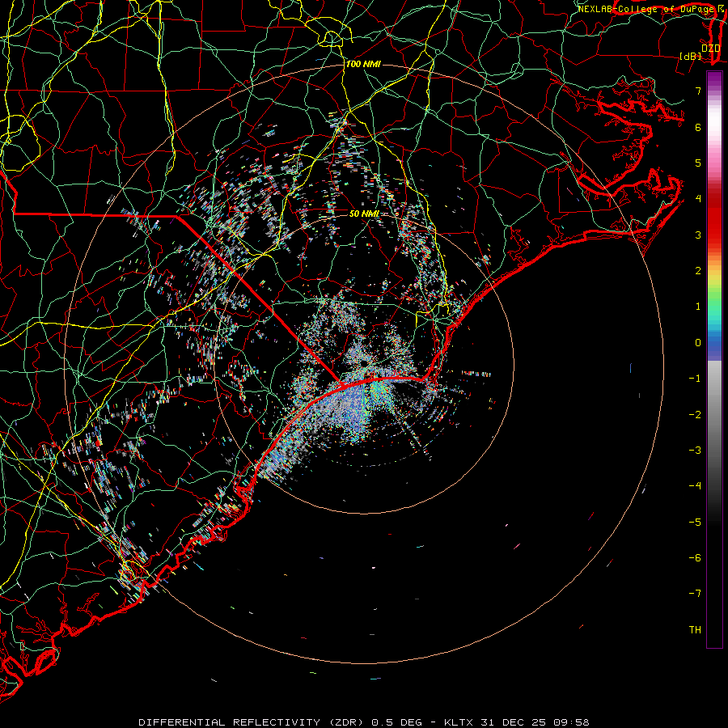
Task: Click the legend value "-7"
Action: [x=695, y=594]
